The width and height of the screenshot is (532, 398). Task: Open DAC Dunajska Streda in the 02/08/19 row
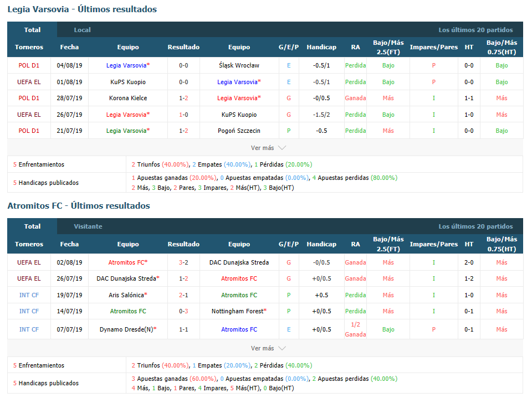(x=239, y=262)
